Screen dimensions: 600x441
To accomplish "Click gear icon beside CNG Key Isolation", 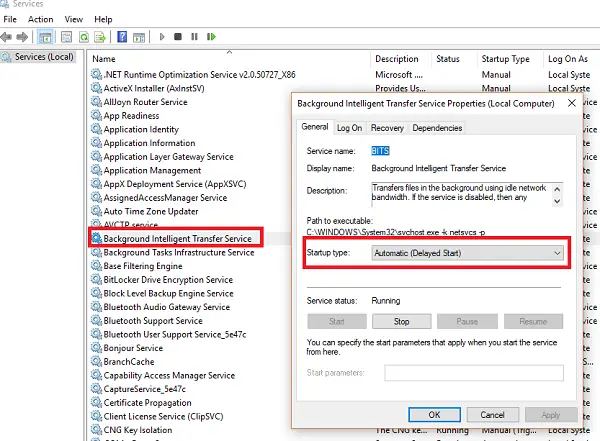I will (x=96, y=430).
